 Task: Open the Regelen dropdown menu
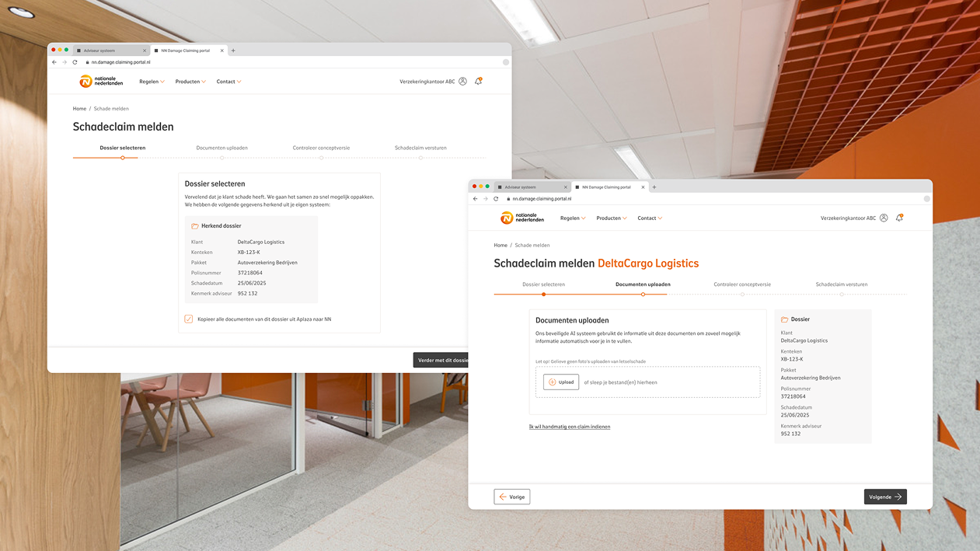click(572, 218)
